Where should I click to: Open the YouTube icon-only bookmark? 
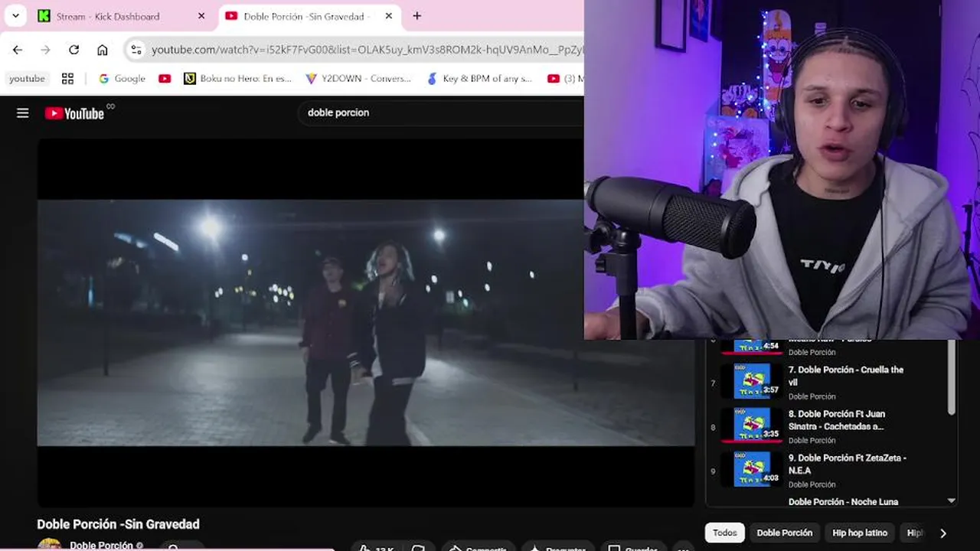(x=165, y=79)
